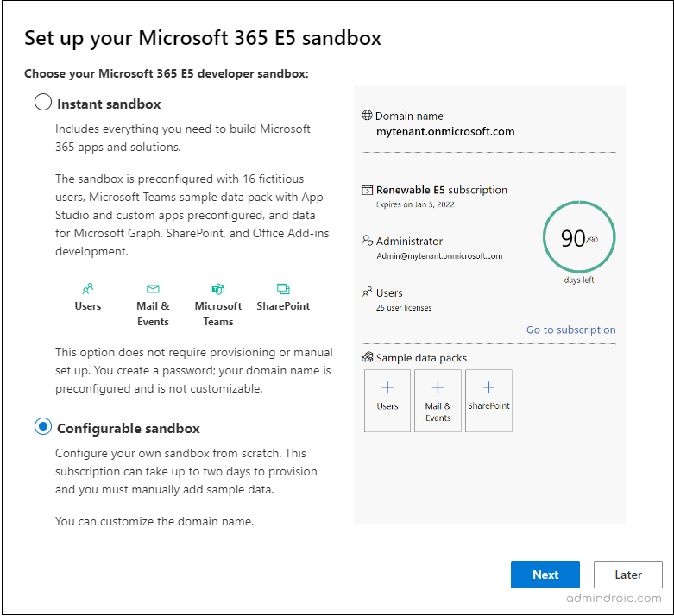Click the Sample data packs label
This screenshot has width=674, height=616.
(421, 358)
